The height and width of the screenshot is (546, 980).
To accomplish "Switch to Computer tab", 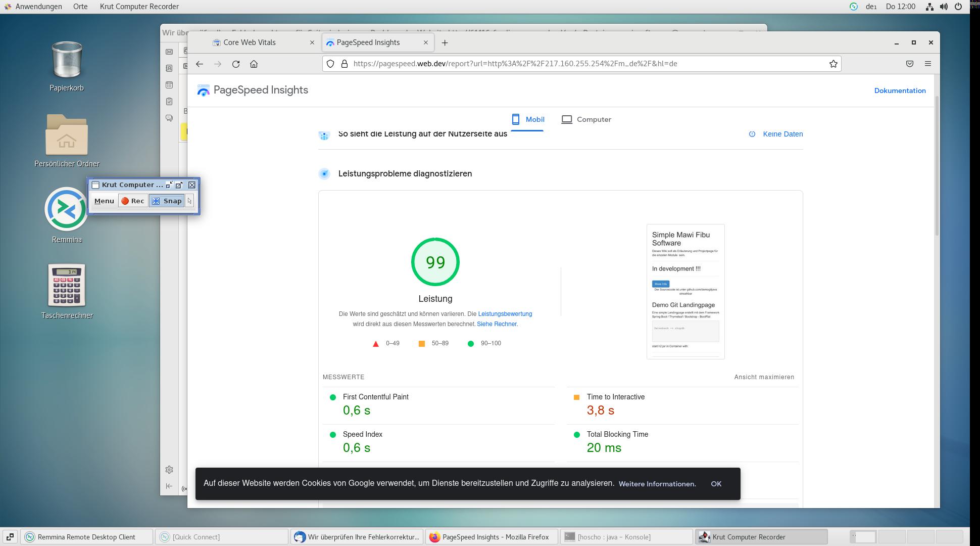I will coord(586,120).
